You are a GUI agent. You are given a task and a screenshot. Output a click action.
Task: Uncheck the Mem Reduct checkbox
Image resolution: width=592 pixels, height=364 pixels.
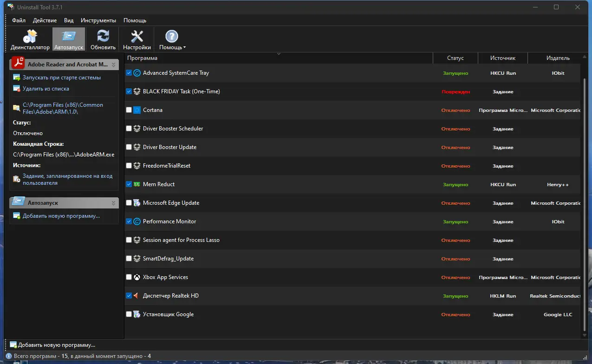(129, 184)
